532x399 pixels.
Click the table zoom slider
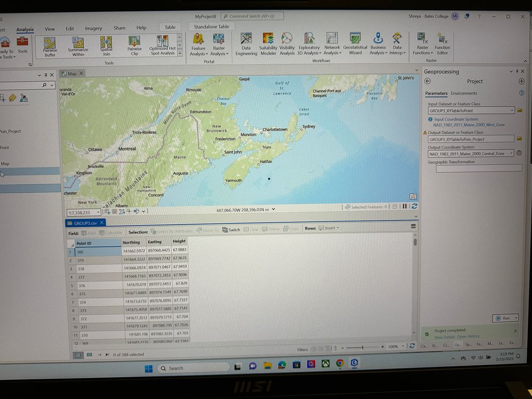[x=362, y=347]
